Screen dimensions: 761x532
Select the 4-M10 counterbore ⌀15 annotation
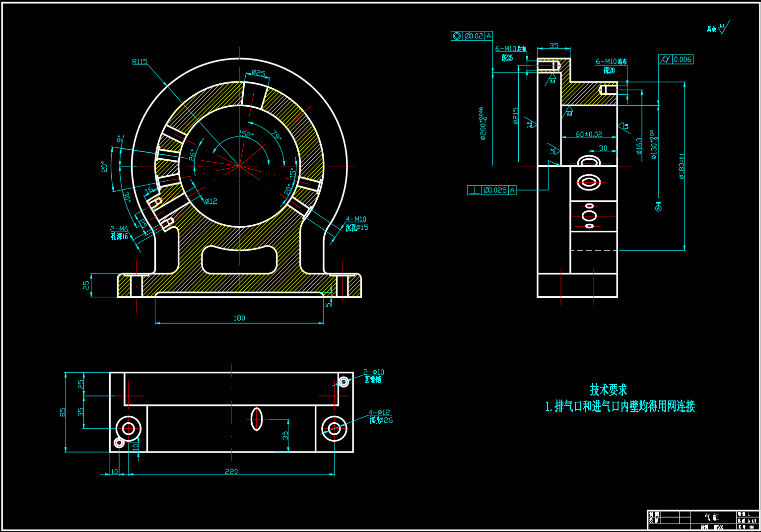(356, 223)
